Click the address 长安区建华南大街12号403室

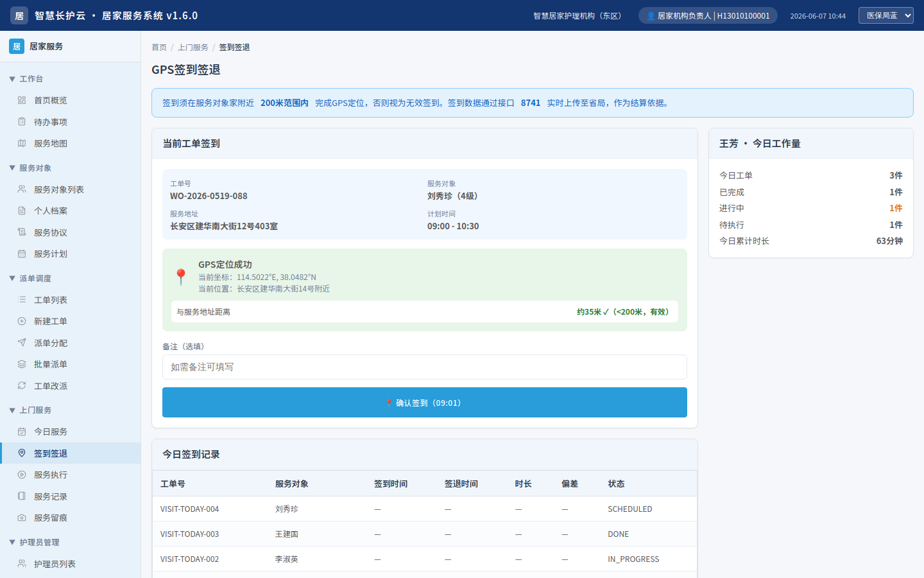click(x=224, y=226)
